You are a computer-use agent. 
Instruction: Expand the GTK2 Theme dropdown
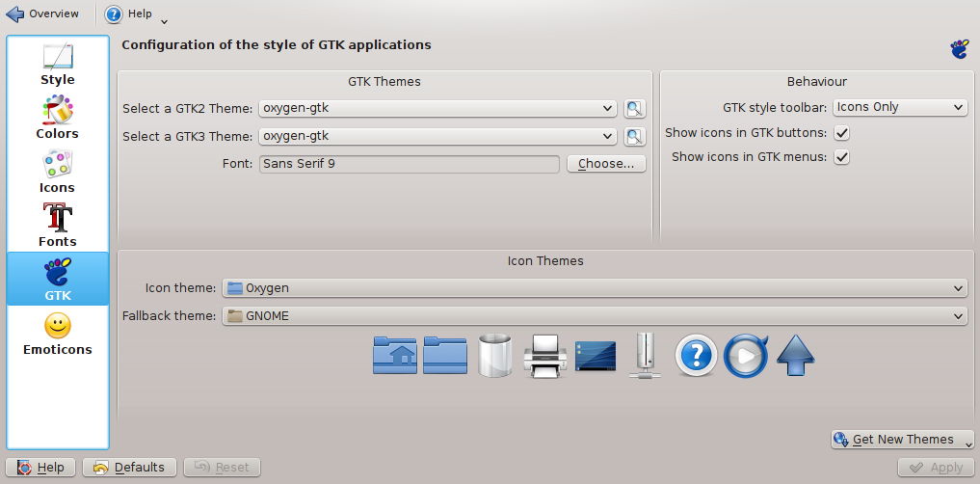(x=437, y=109)
